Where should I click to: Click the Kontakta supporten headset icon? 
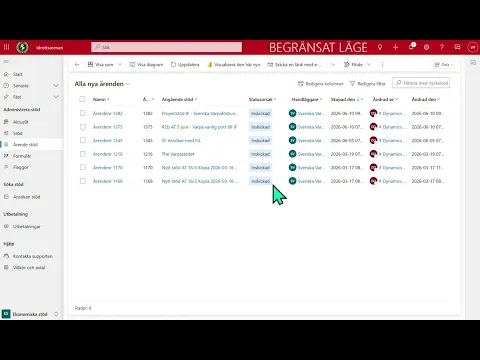[6, 256]
